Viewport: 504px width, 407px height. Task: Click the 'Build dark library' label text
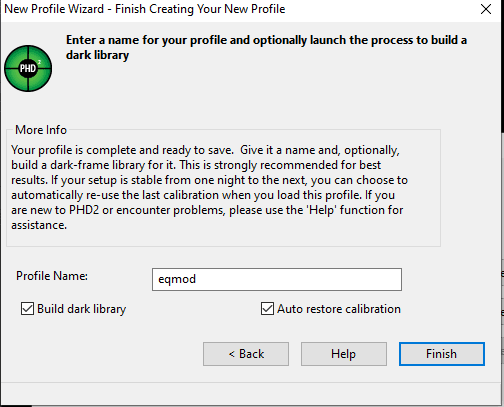(x=81, y=309)
